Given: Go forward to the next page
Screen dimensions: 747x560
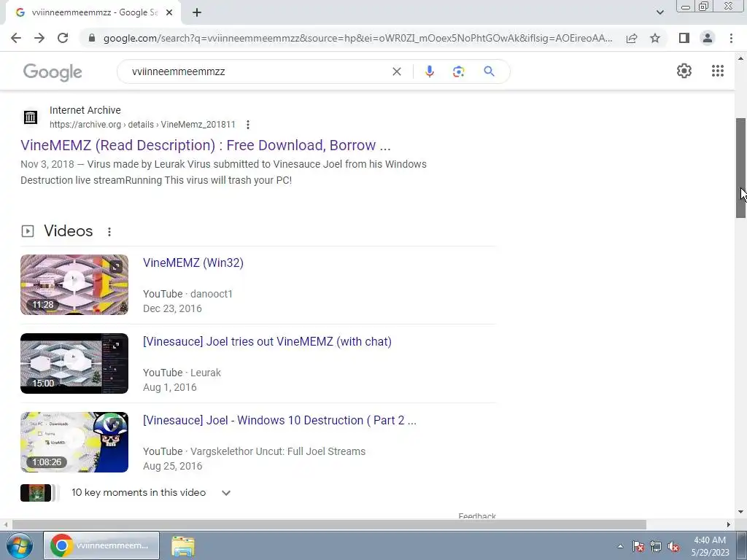Looking at the screenshot, I should [39, 38].
